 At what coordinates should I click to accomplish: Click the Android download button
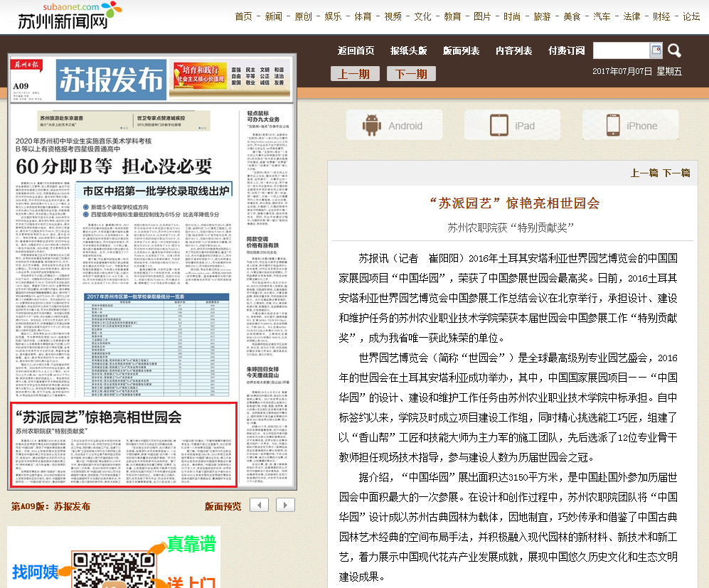[x=394, y=125]
